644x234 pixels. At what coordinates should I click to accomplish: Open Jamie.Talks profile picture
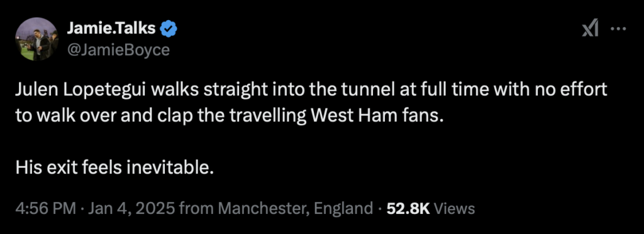pyautogui.click(x=37, y=39)
